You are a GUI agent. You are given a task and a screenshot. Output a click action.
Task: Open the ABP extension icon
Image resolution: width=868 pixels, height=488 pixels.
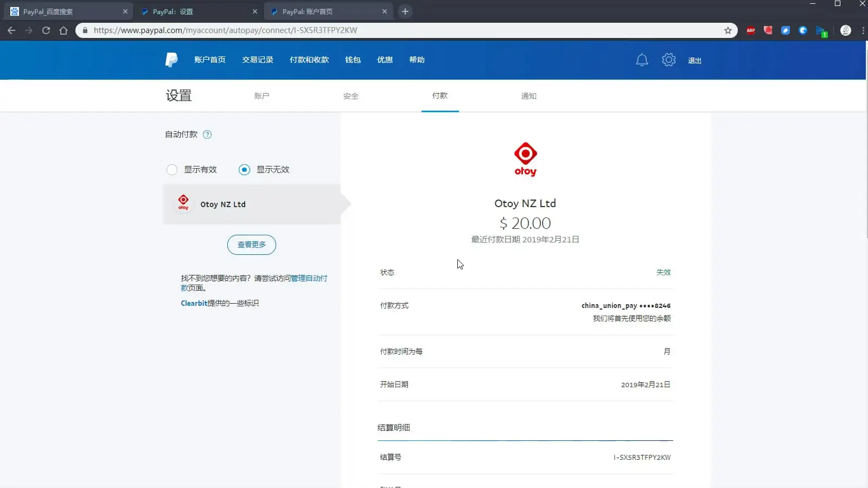point(751,30)
